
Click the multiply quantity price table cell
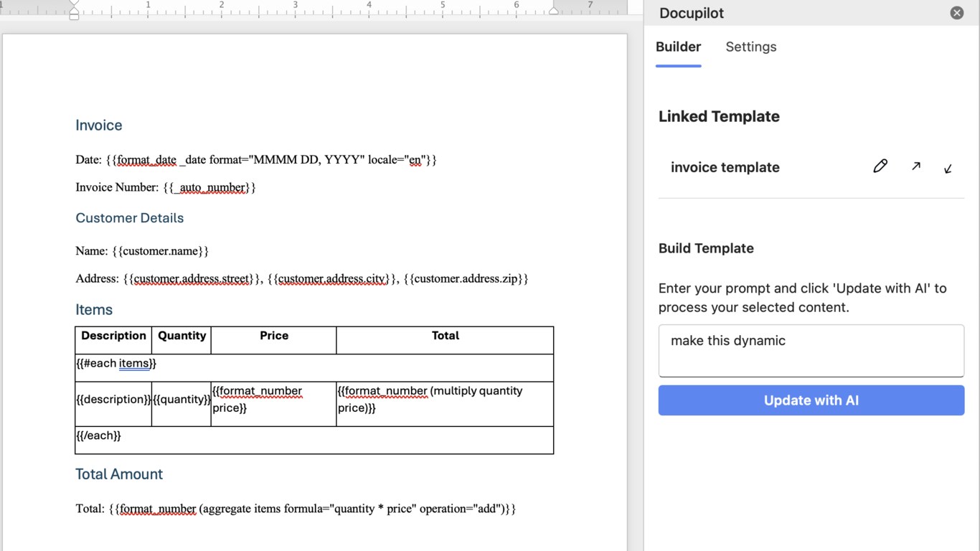point(445,404)
